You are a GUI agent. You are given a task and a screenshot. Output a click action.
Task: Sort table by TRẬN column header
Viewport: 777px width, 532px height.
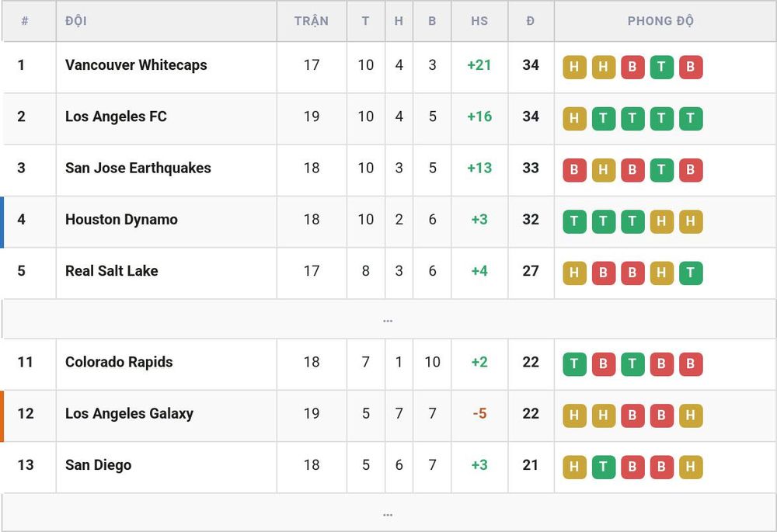[x=312, y=21]
